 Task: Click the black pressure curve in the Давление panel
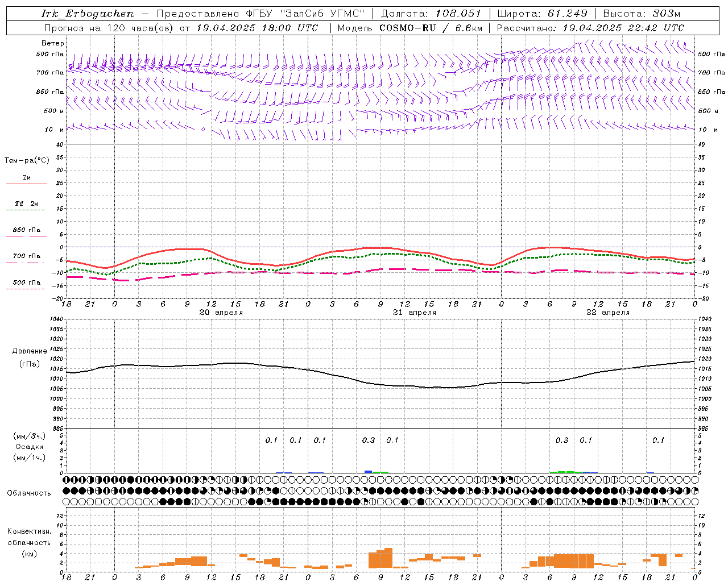click(380, 385)
